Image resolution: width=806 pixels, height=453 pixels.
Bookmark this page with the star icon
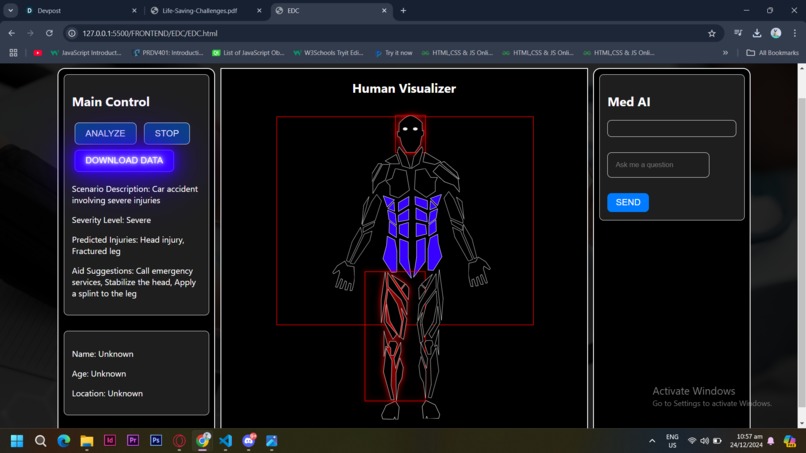click(712, 33)
